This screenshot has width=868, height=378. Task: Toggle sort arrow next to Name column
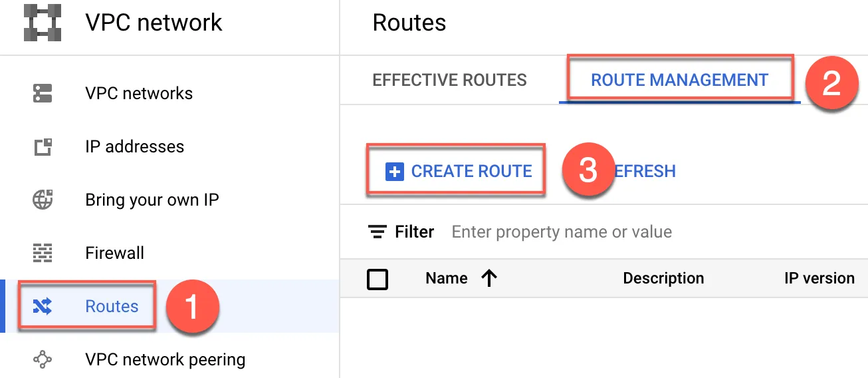coord(489,278)
